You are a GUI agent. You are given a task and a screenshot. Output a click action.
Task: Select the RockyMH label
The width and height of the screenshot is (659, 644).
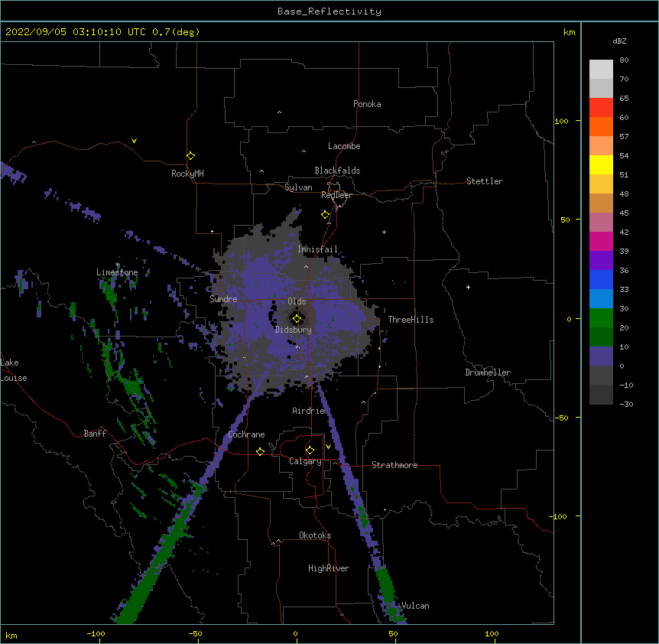point(187,174)
